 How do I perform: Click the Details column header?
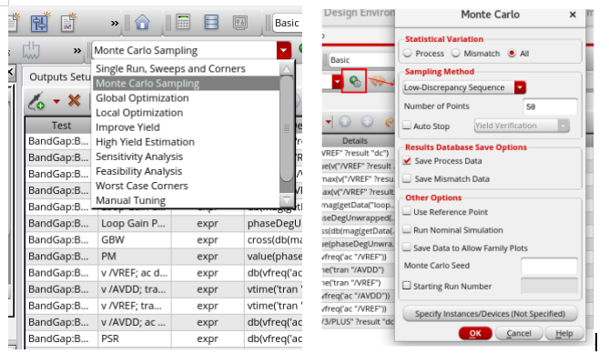coord(355,140)
